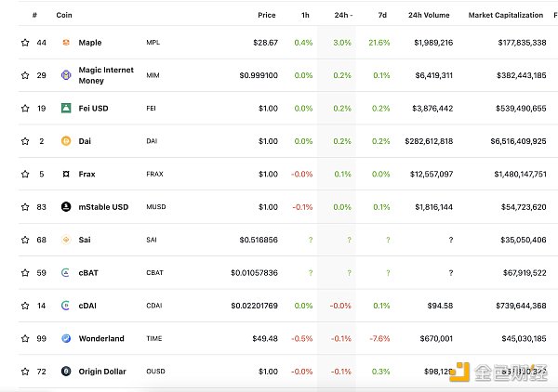Screen dimensions: 558x392
Task: Click the Dai coin logo icon
Action: click(x=66, y=141)
